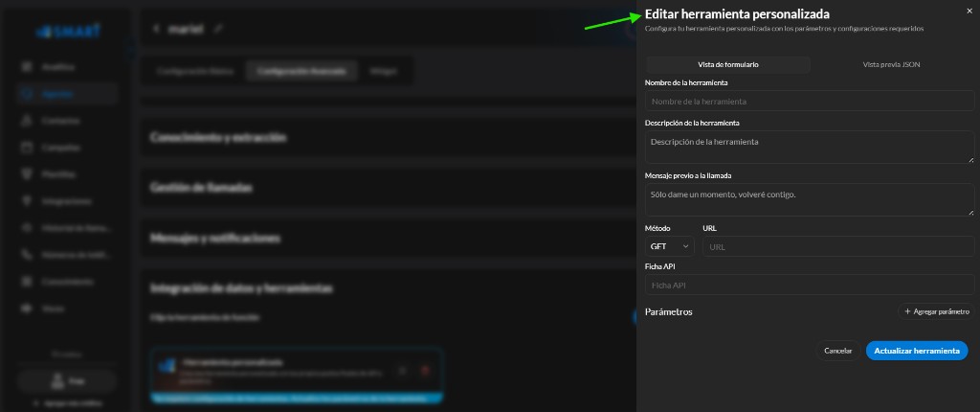Click into Descripción de la herramienta textarea
This screenshot has width=980, height=412.
click(810, 148)
